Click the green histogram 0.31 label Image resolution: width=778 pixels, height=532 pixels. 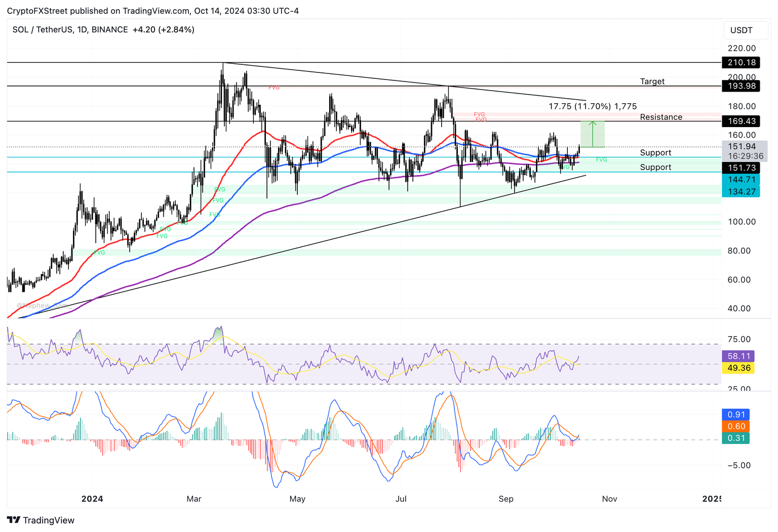click(x=735, y=438)
